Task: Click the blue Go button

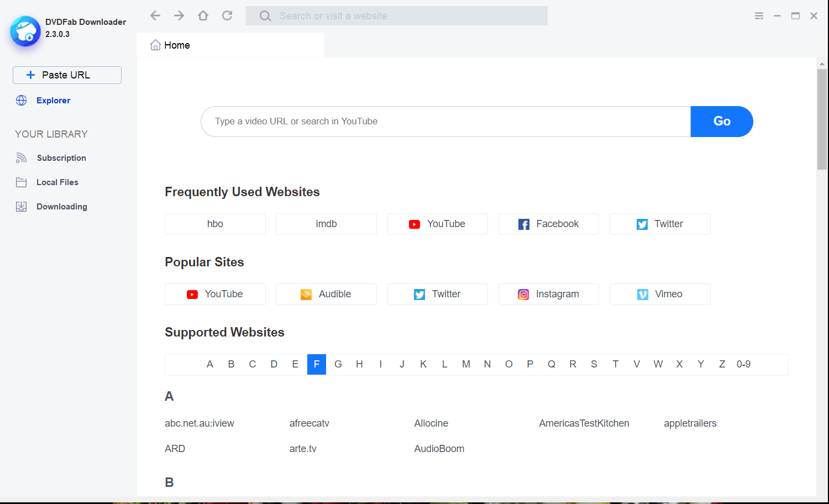Action: [x=722, y=122]
